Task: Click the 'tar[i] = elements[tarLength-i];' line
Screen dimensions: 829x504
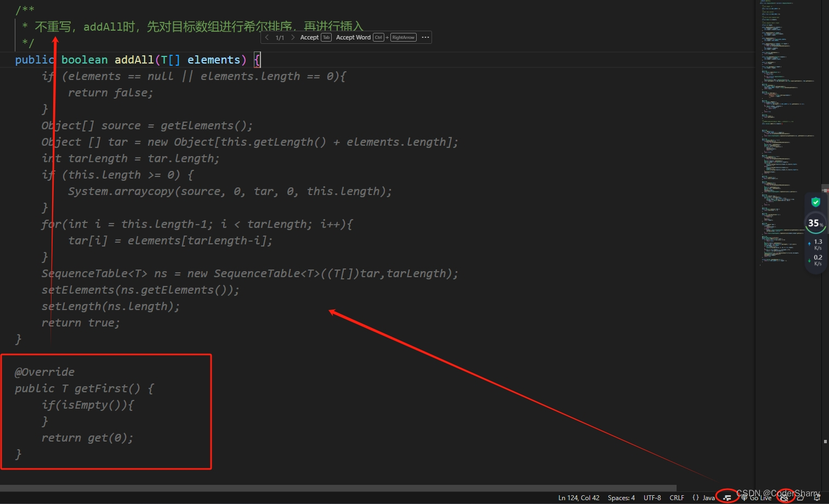Action: (171, 240)
